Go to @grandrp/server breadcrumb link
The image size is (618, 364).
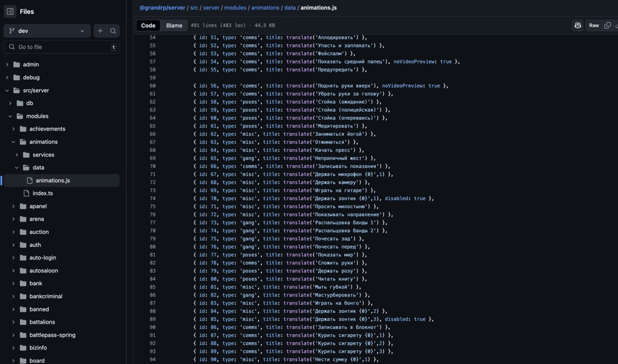[x=162, y=8]
